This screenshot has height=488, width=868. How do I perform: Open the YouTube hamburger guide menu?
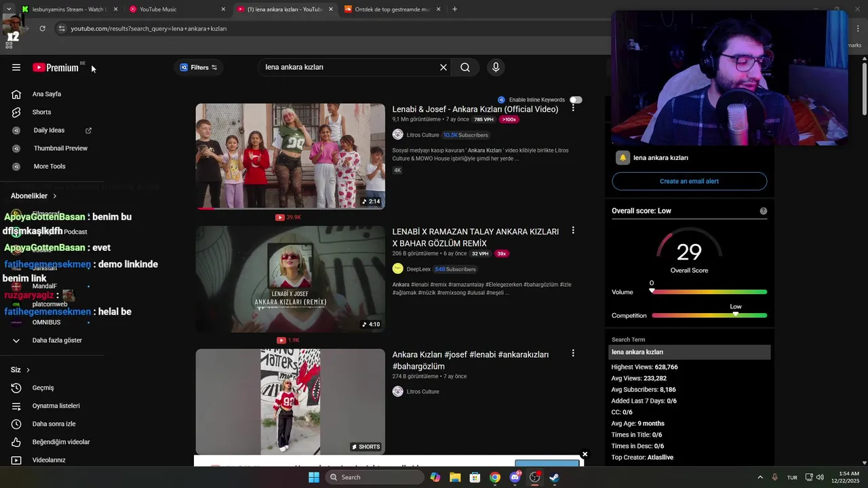[16, 67]
